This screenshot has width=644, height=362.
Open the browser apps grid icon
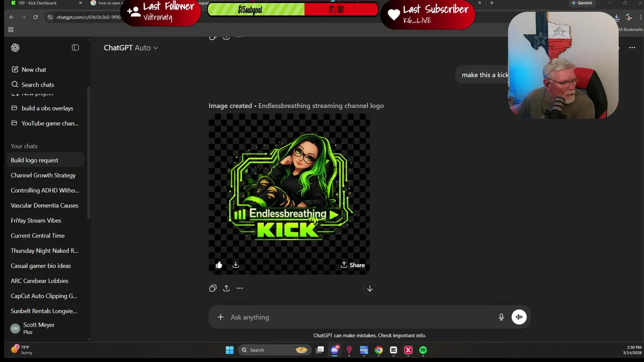(x=11, y=30)
